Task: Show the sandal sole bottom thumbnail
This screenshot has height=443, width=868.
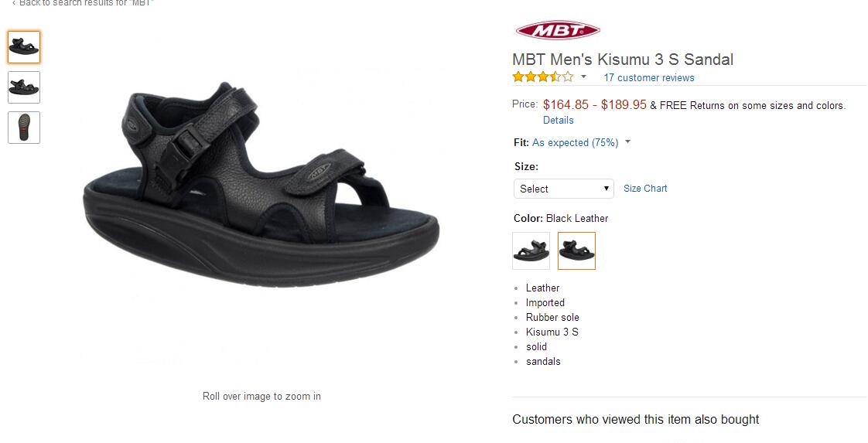Action: (24, 128)
